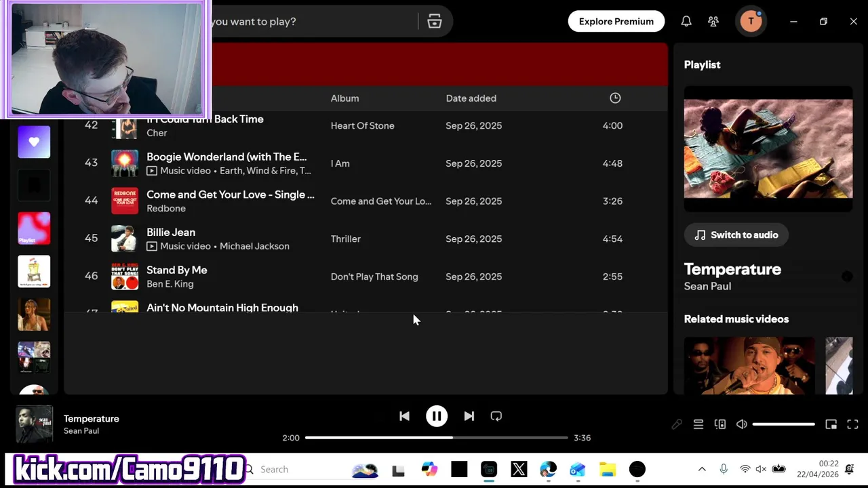
Task: Open Wi-Fi network tray icon
Action: tap(745, 469)
